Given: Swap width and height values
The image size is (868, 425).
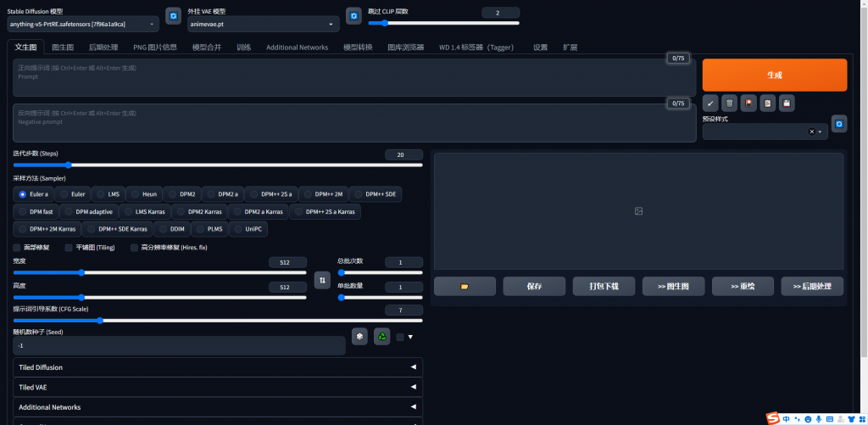Looking at the screenshot, I should click(322, 280).
